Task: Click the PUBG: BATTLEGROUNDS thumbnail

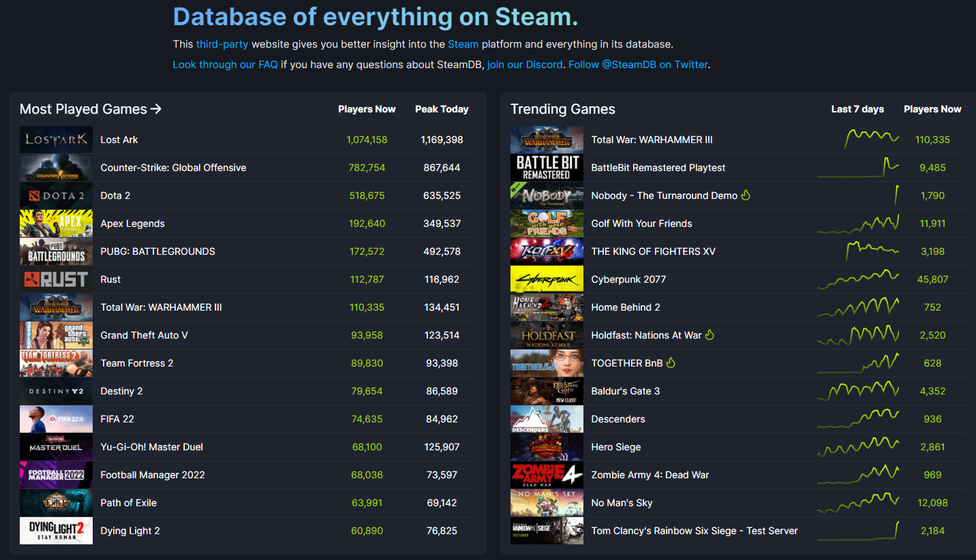Action: (x=56, y=251)
